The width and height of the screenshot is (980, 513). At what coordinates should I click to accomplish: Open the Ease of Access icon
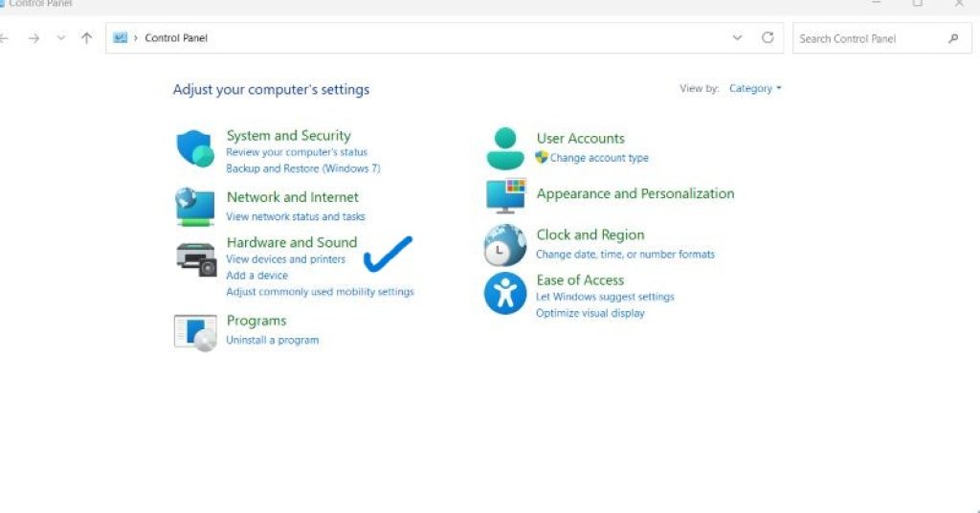click(x=505, y=293)
